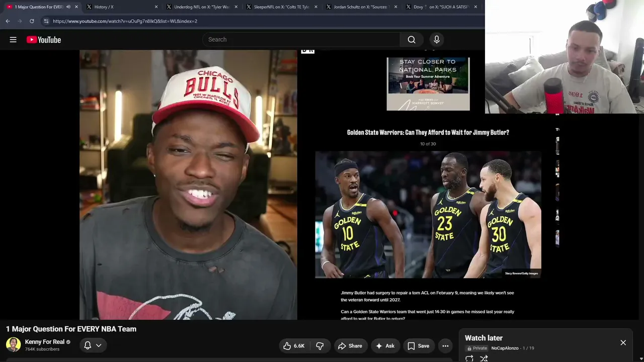Focus the YouTube search field
Image resolution: width=644 pixels, height=362 pixels.
click(x=301, y=40)
